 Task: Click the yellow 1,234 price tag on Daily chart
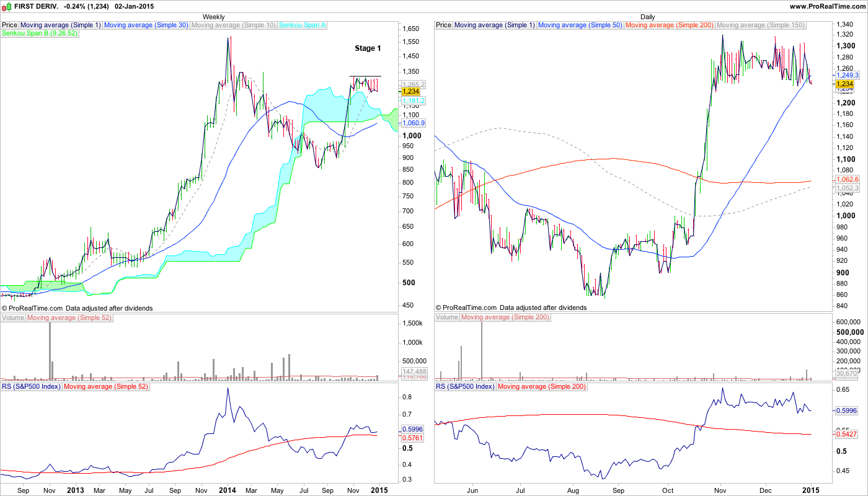tap(845, 84)
